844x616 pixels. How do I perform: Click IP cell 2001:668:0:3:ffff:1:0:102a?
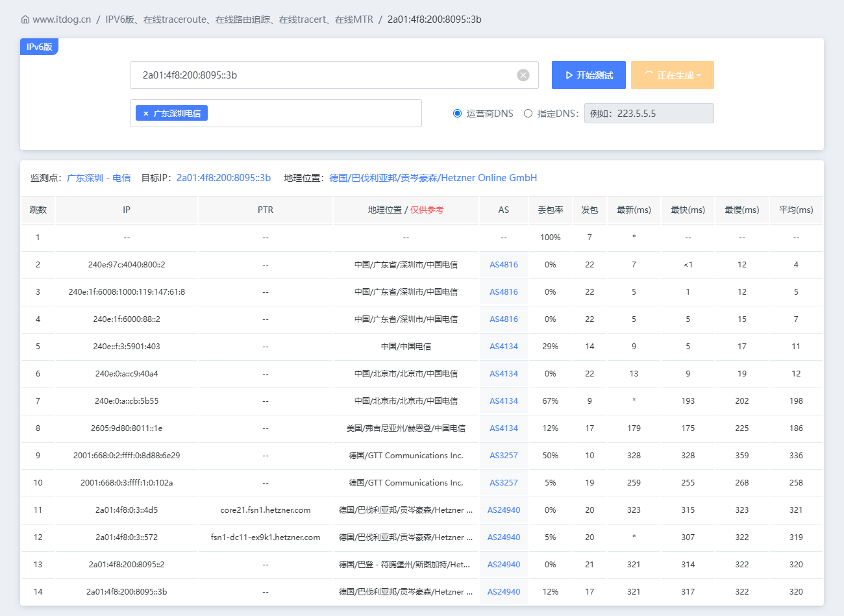click(127, 483)
